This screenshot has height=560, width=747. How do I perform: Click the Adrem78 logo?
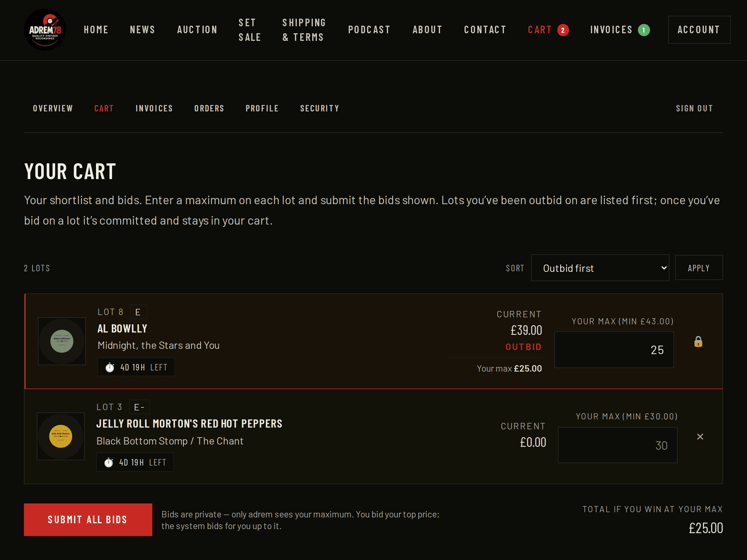[x=45, y=30]
